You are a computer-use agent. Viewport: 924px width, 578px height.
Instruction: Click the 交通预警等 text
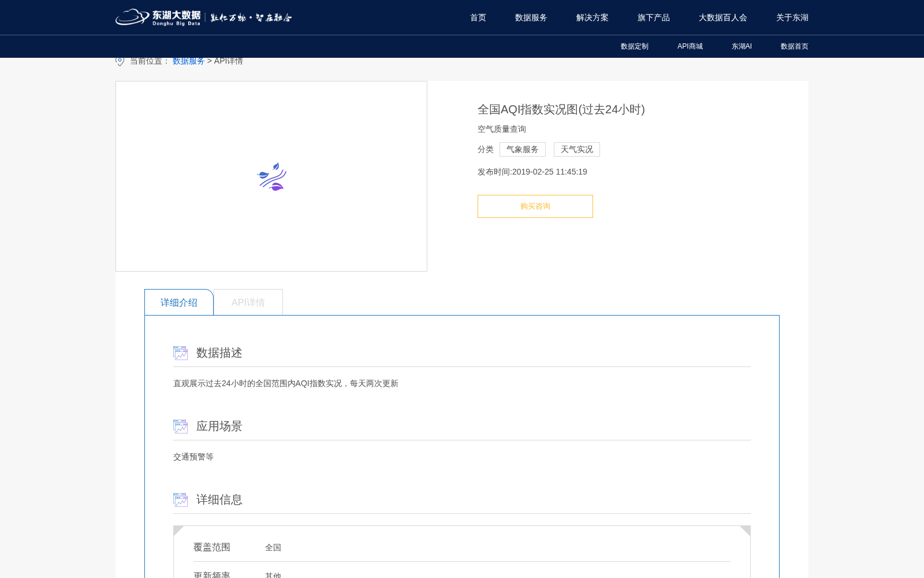pos(193,457)
